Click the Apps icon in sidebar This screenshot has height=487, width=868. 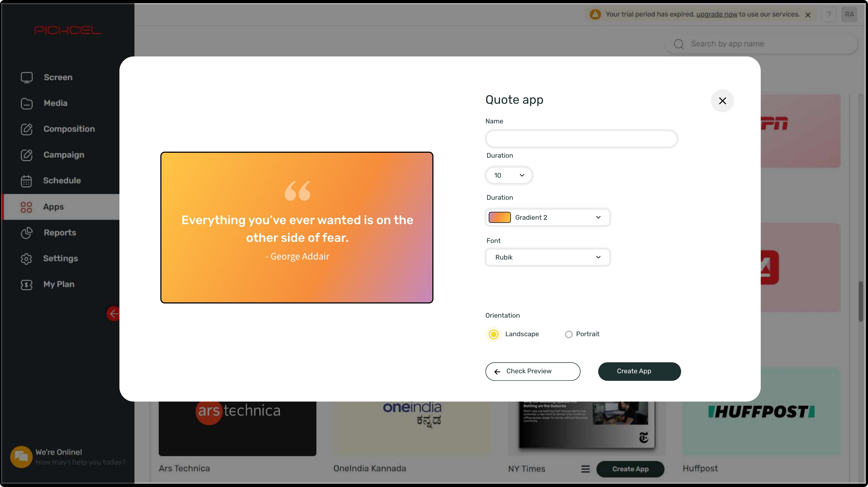coord(26,207)
